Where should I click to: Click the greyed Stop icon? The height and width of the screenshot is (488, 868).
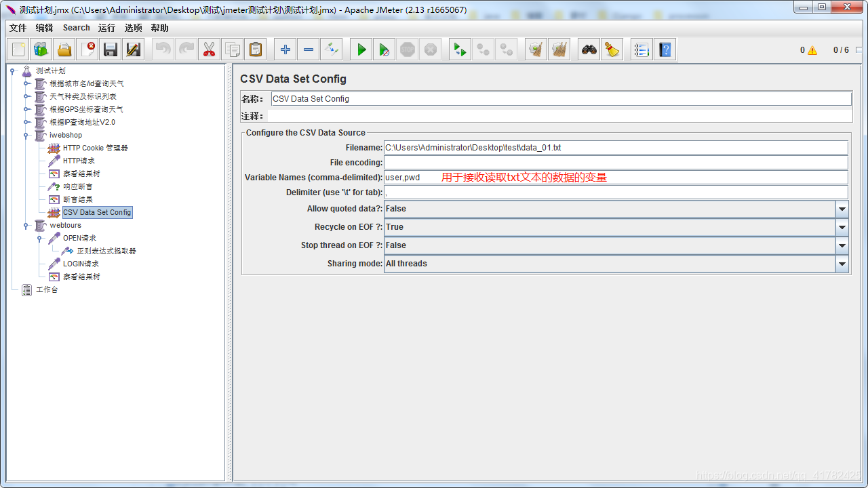tap(408, 49)
